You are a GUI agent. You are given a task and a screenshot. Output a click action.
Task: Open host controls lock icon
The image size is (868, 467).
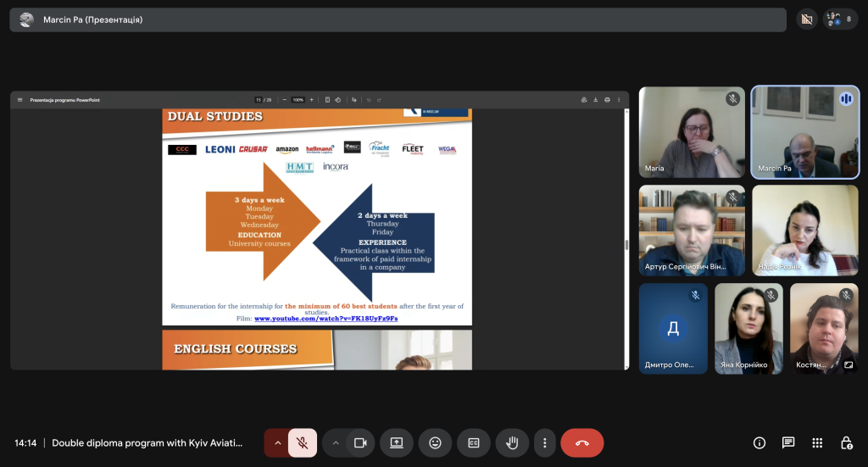[x=846, y=442]
